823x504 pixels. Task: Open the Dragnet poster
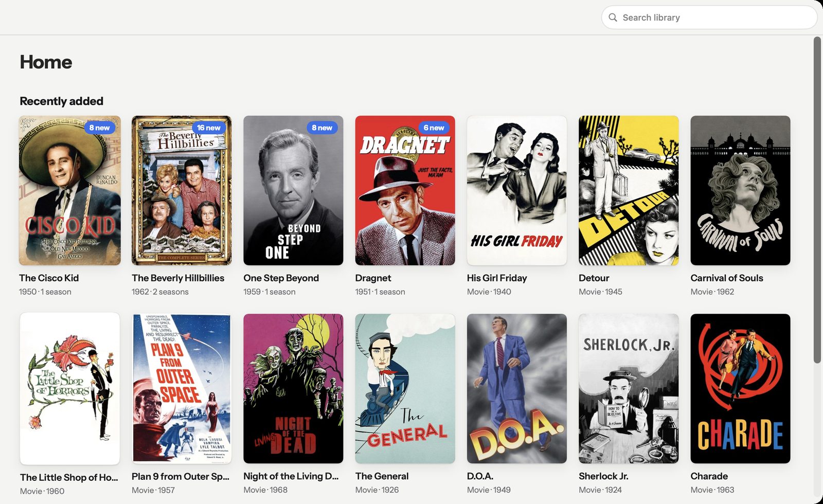pos(405,190)
